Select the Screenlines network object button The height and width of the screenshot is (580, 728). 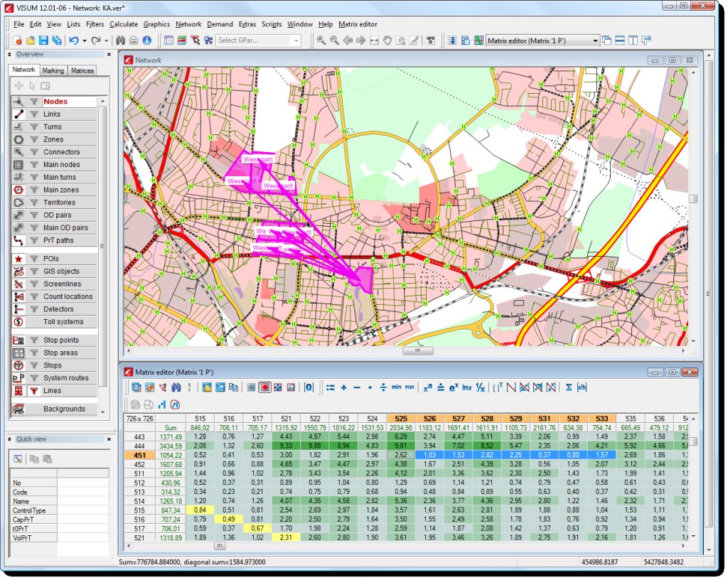[x=55, y=284]
